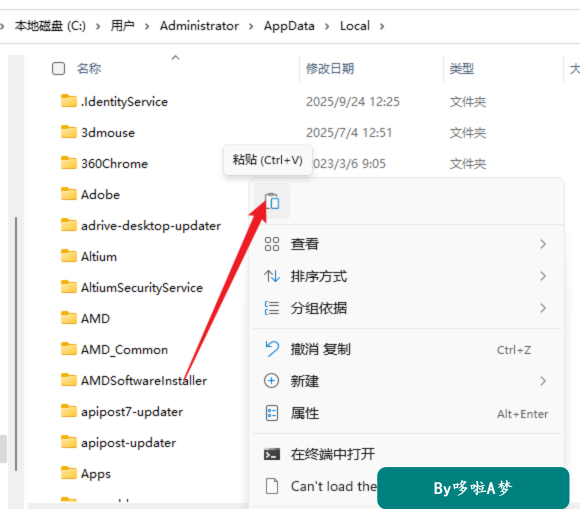Click the 新建 plus circle icon
This screenshot has width=580, height=509.
click(272, 381)
